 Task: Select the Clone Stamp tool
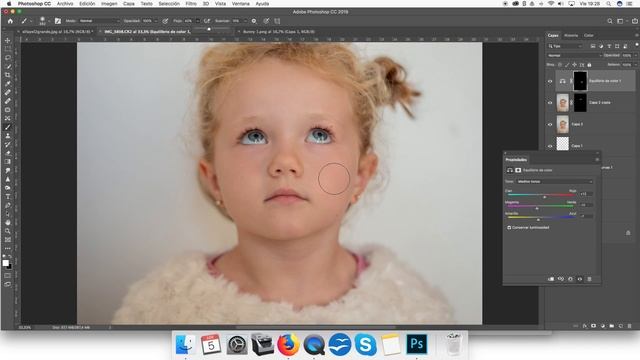(8, 136)
